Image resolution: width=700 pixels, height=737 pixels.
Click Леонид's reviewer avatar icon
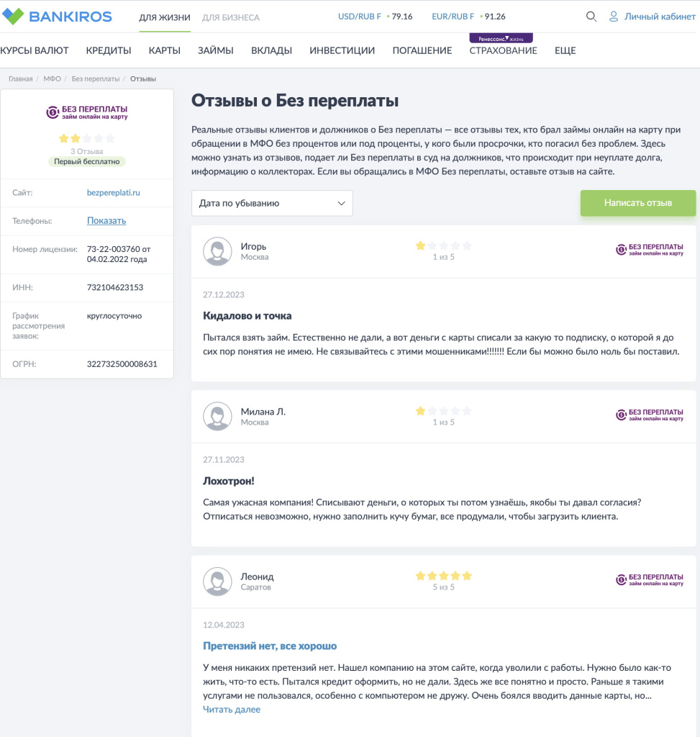click(217, 582)
